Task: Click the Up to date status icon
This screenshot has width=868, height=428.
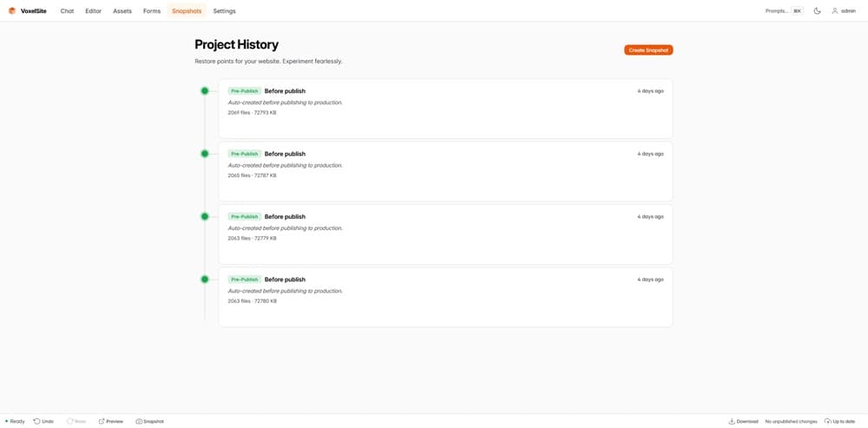Action: click(827, 421)
